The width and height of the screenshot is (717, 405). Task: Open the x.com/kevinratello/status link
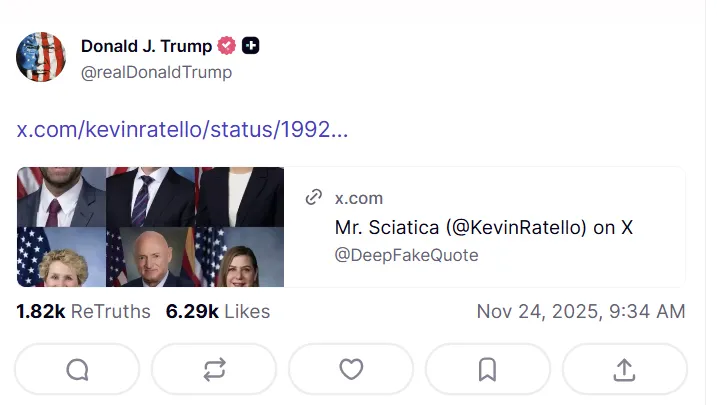(x=182, y=130)
